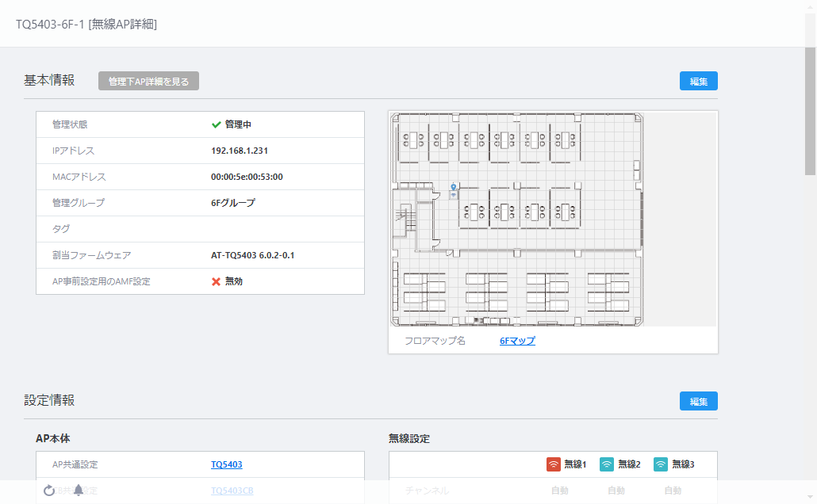Click the scrollbar down arrow

[x=810, y=497]
